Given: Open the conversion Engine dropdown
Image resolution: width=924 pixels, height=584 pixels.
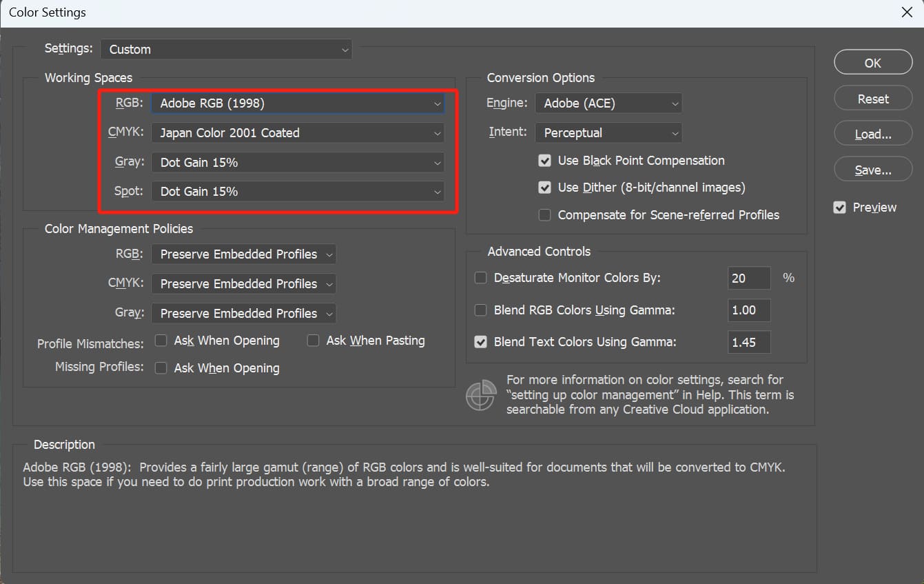Looking at the screenshot, I should click(x=608, y=103).
